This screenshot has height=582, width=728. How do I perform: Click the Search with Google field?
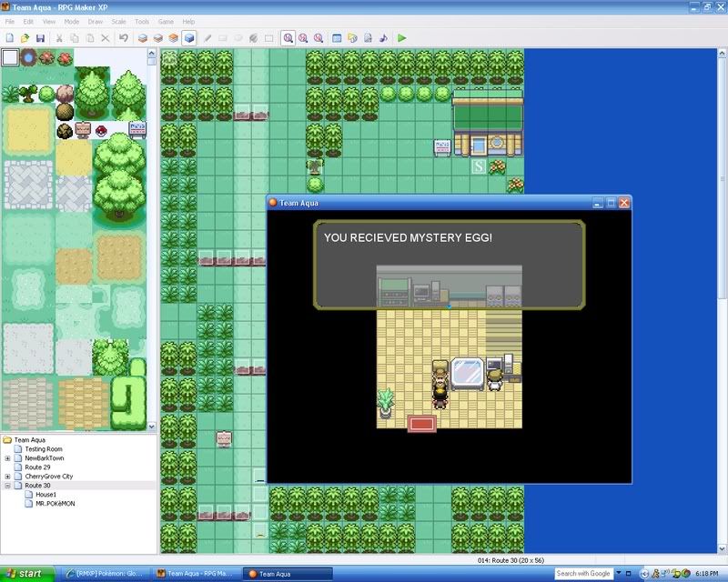pos(583,574)
